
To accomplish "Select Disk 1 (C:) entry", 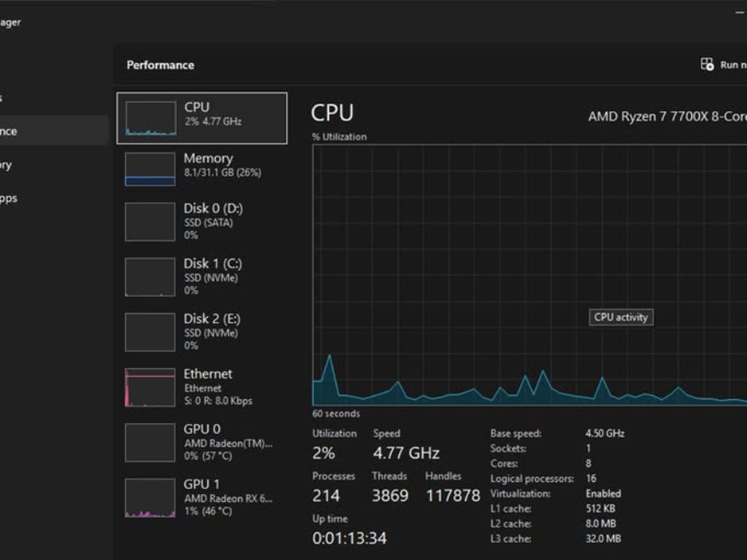I will click(x=202, y=277).
